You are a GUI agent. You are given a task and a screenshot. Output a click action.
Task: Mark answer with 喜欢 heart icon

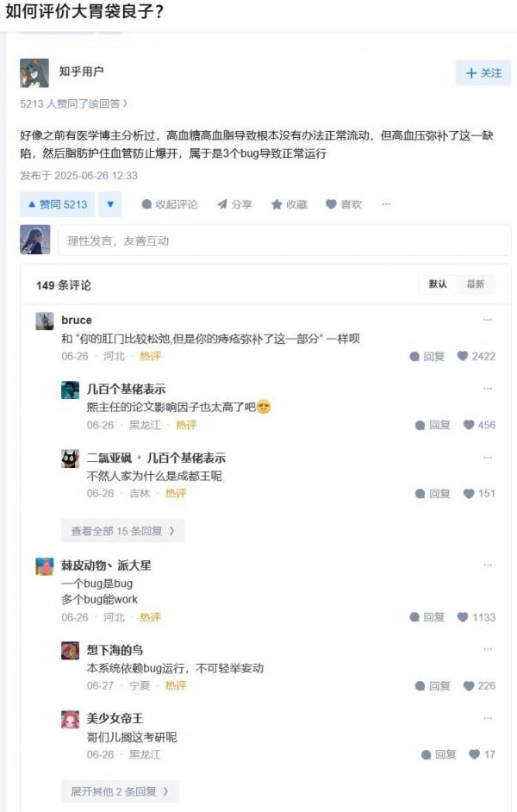click(344, 204)
